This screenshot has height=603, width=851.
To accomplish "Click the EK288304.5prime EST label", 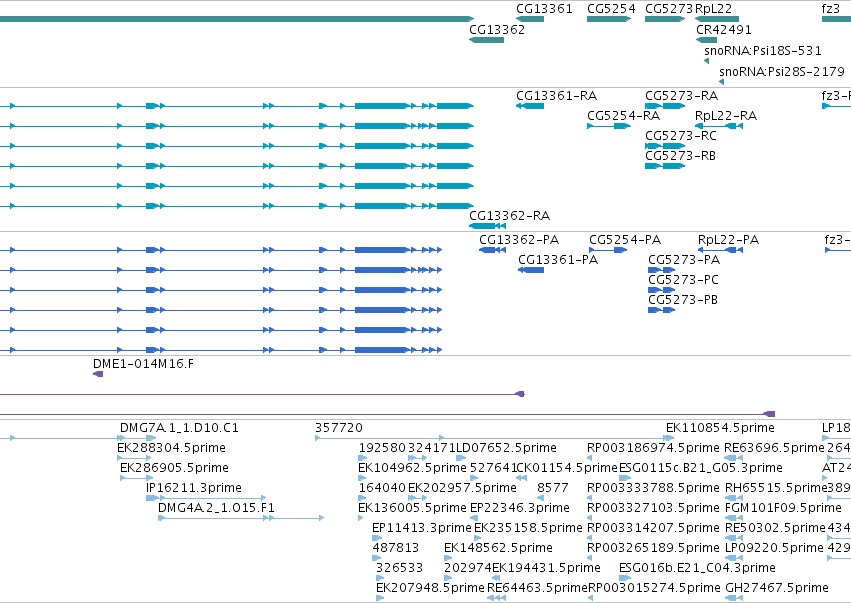I will [x=172, y=448].
